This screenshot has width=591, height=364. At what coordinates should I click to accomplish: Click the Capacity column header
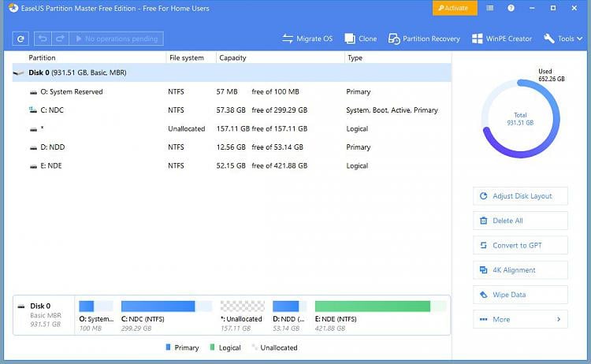pyautogui.click(x=232, y=58)
